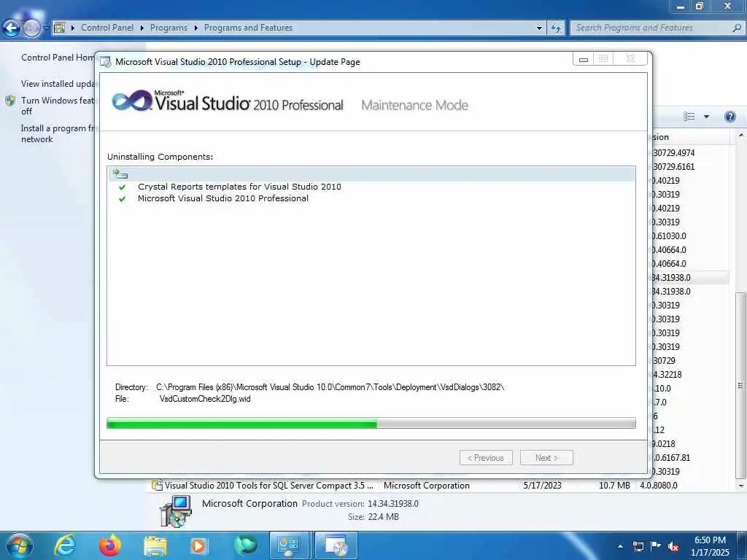Click the uninstall progress bar
The image size is (747, 560).
point(371,423)
